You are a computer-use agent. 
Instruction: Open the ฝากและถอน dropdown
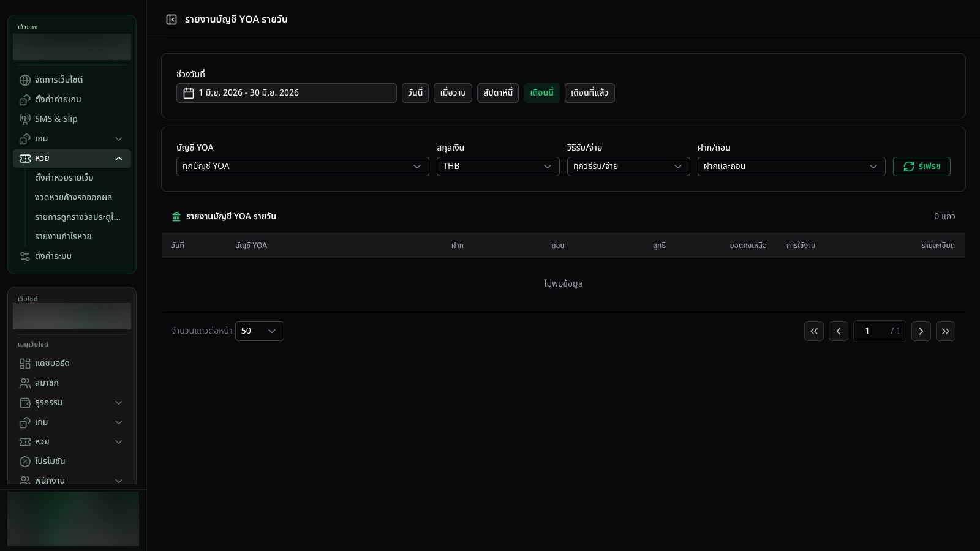pos(791,167)
